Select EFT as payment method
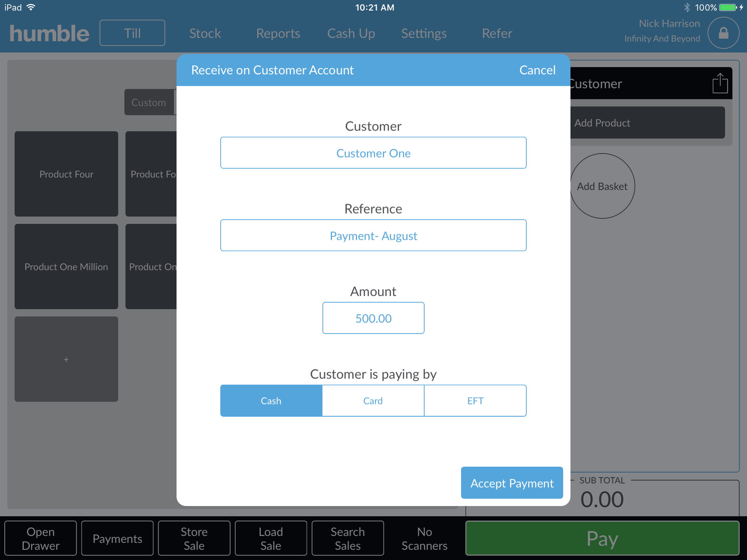The width and height of the screenshot is (747, 560). point(475,401)
